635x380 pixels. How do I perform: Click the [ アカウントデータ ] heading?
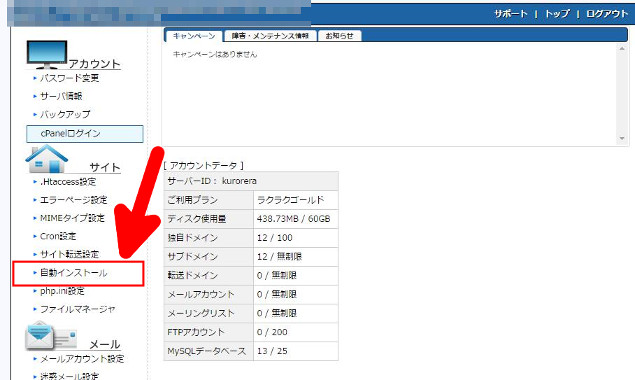(x=204, y=165)
